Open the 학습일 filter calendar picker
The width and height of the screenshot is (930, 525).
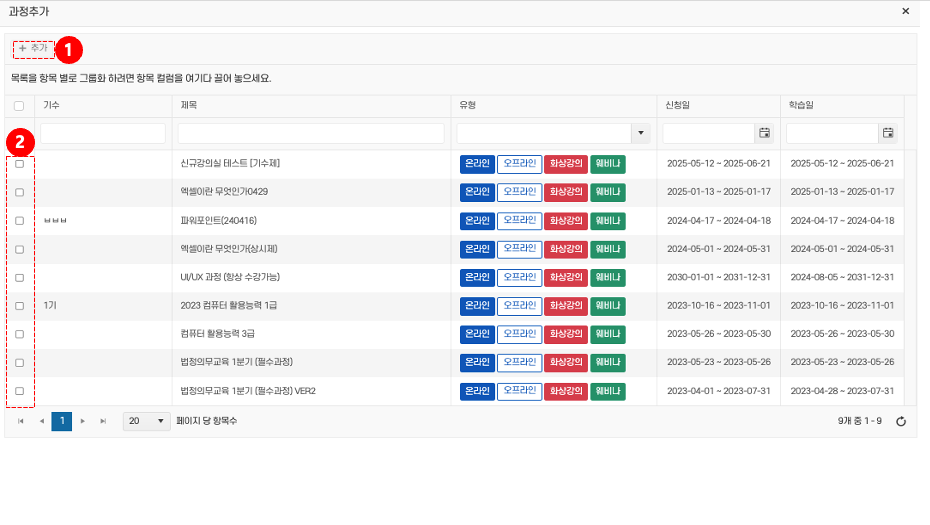[x=887, y=133]
